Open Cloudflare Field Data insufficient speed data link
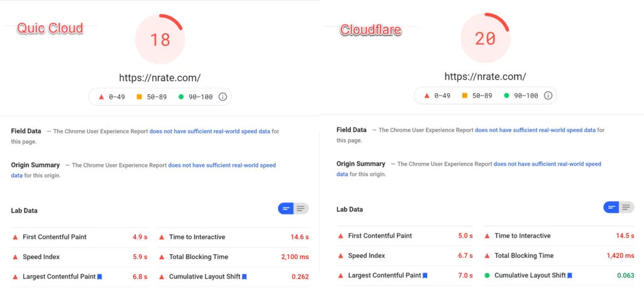This screenshot has width=644, height=288. click(535, 130)
